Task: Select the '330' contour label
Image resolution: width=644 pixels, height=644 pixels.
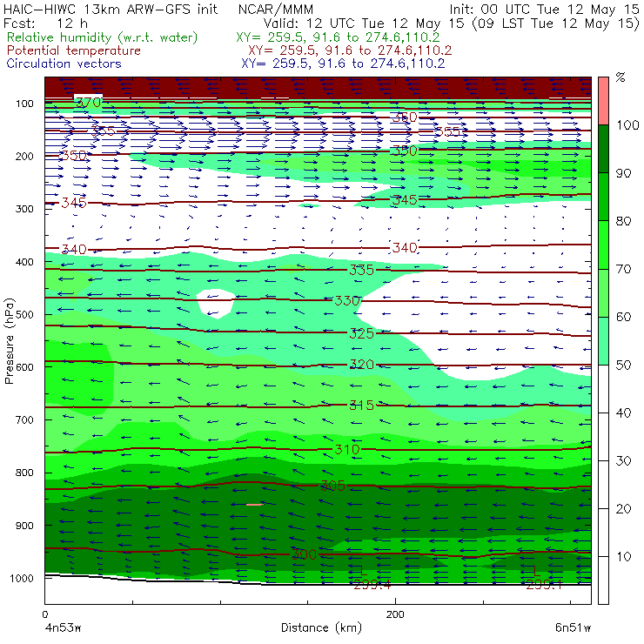Action: pos(347,300)
